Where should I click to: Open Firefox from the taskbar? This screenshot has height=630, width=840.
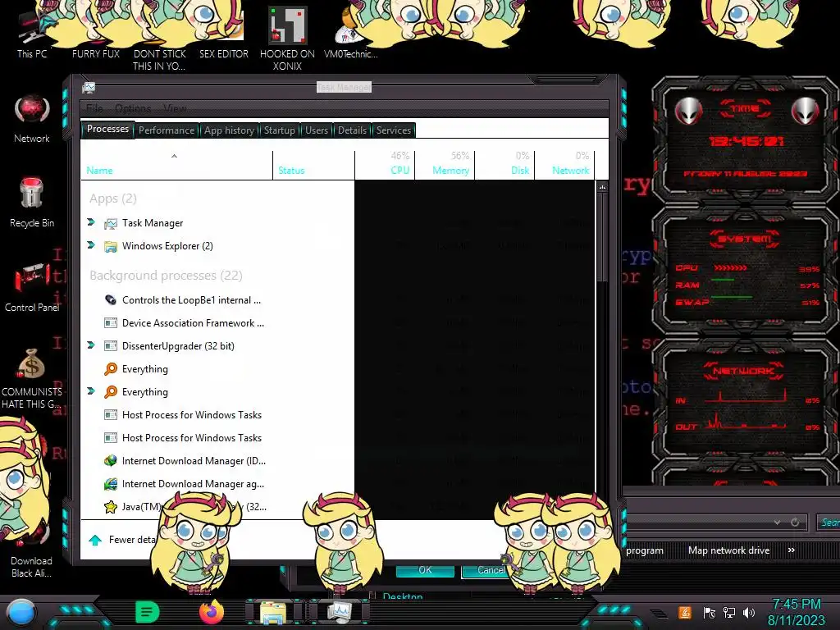tap(212, 612)
